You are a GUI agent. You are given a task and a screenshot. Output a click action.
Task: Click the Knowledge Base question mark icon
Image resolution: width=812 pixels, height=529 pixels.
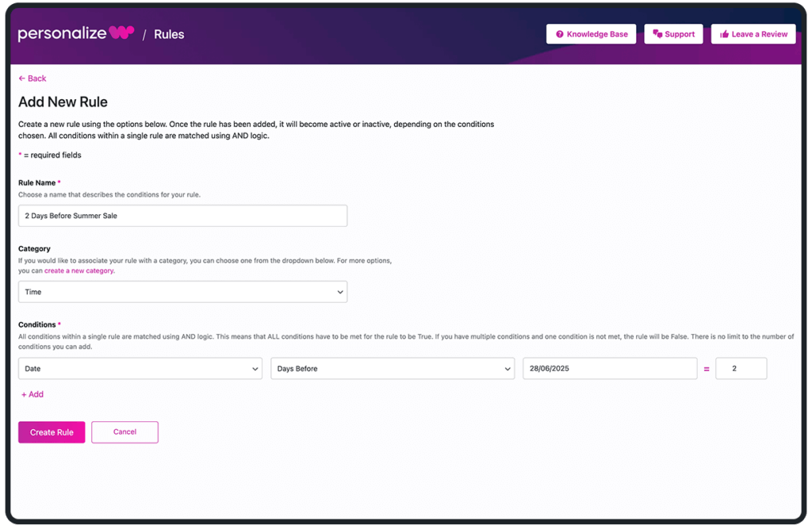pos(559,34)
